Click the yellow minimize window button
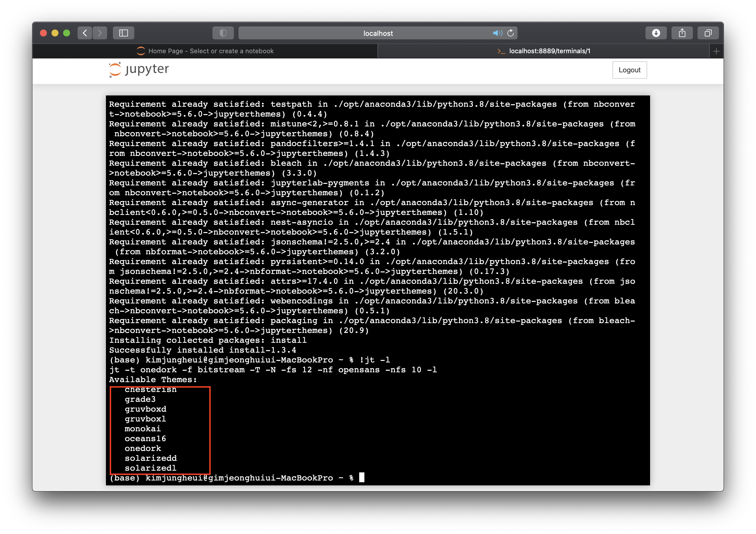Viewport: 756px width, 534px height. (55, 33)
